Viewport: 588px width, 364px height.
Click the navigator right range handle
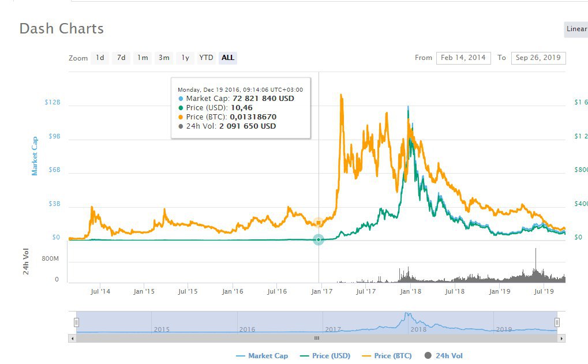pyautogui.click(x=557, y=322)
